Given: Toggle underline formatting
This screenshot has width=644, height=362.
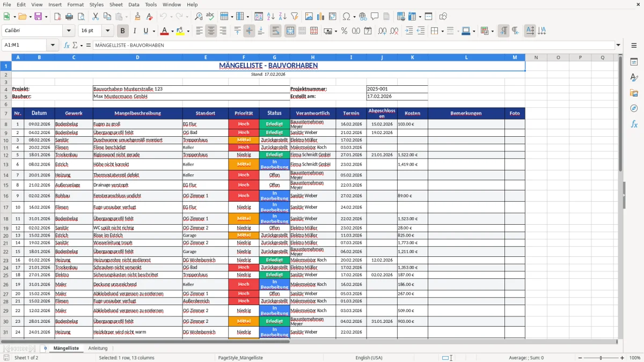Looking at the screenshot, I should coord(145,31).
